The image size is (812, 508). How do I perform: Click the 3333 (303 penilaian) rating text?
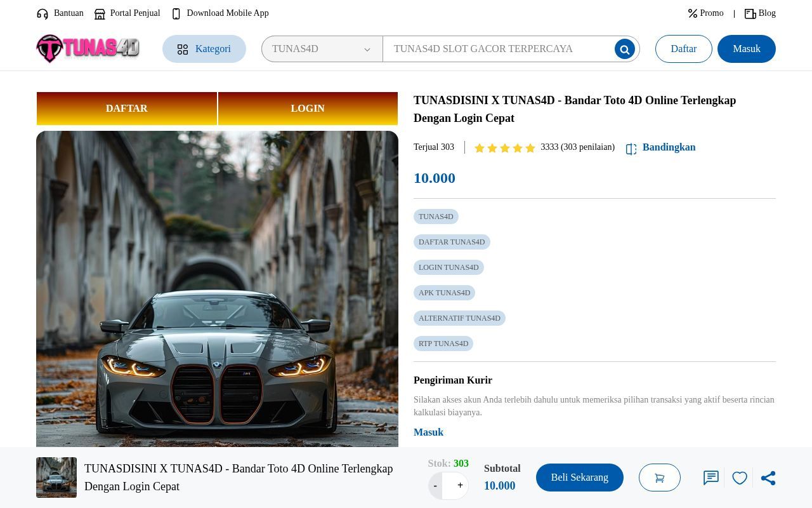[578, 147]
